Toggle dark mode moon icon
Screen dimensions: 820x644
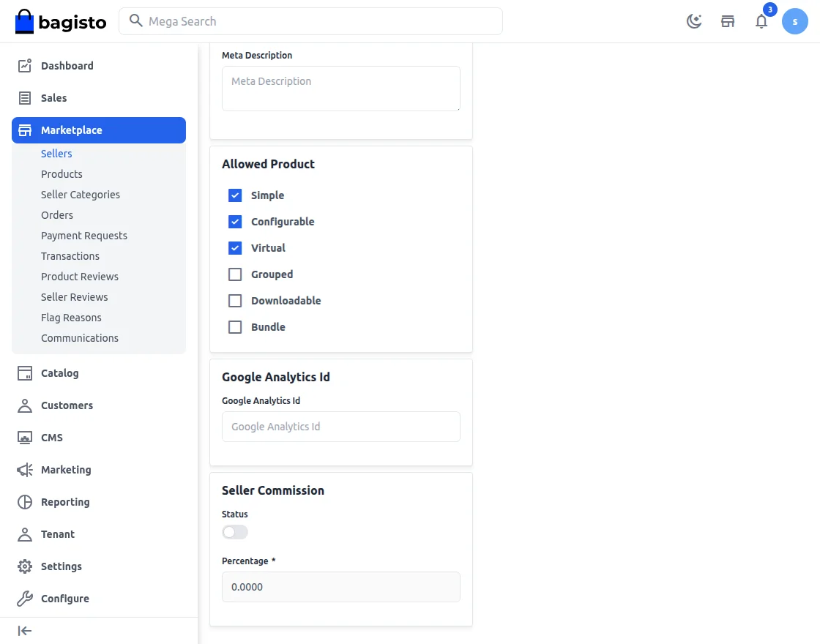(x=693, y=21)
